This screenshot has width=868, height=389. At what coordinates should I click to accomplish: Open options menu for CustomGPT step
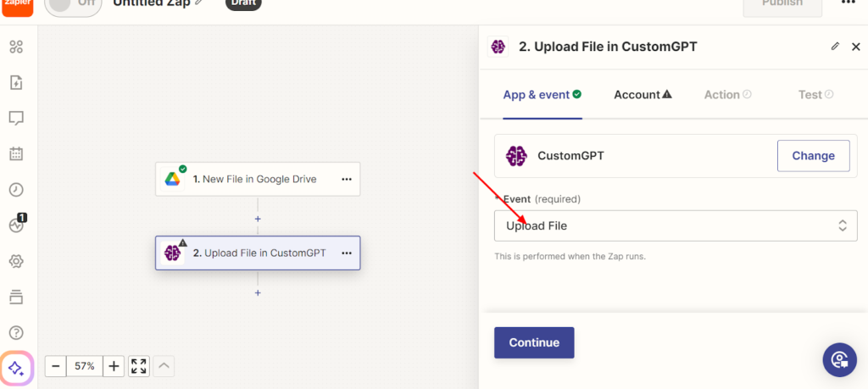point(346,253)
